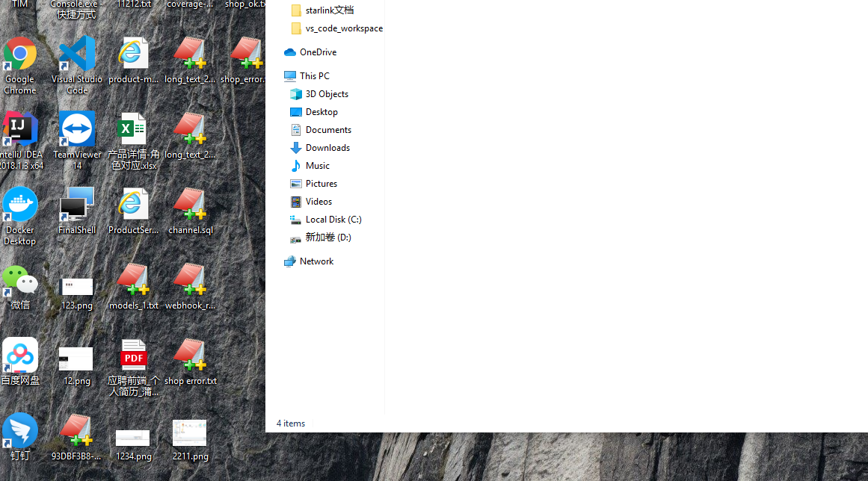Select models_1.txt on the desktop

click(133, 287)
